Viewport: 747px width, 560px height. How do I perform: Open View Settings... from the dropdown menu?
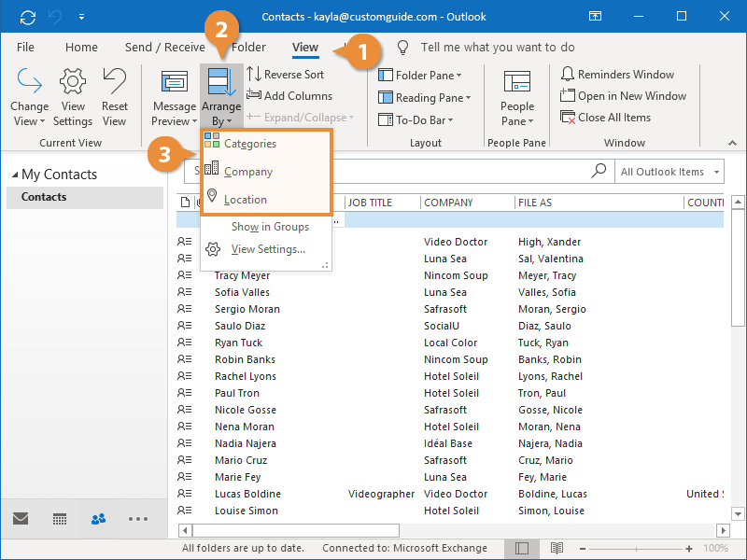(266, 249)
